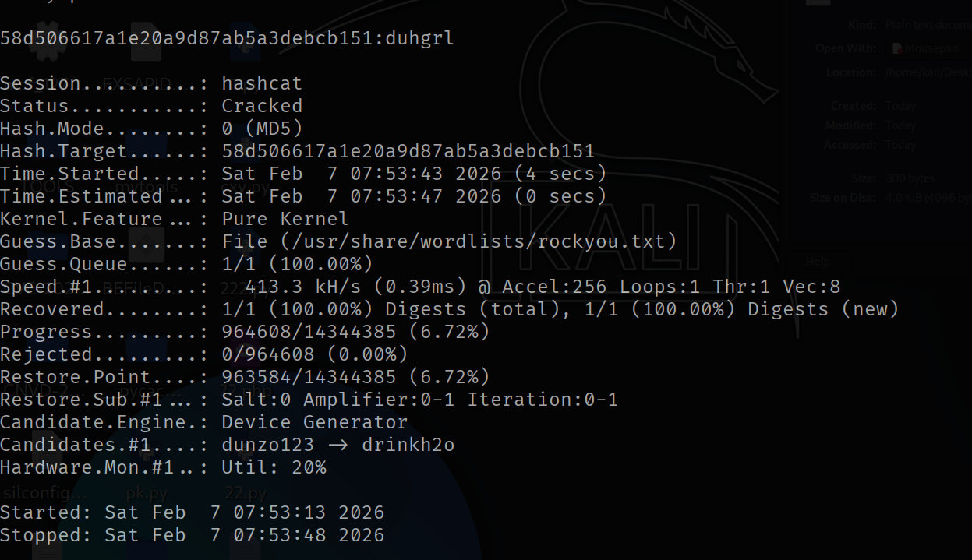Click the FXSAPID desktop file
The image size is (972, 560).
point(136,83)
